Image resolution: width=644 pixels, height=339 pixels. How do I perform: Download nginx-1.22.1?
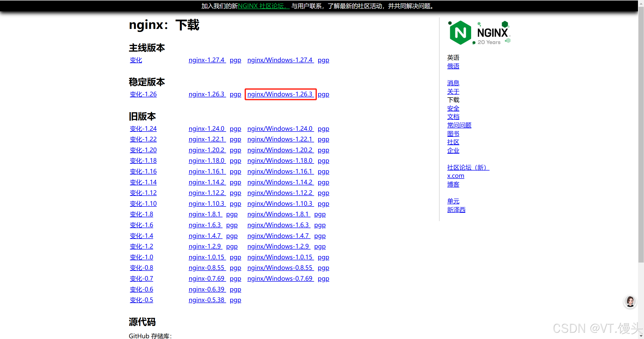(207, 139)
